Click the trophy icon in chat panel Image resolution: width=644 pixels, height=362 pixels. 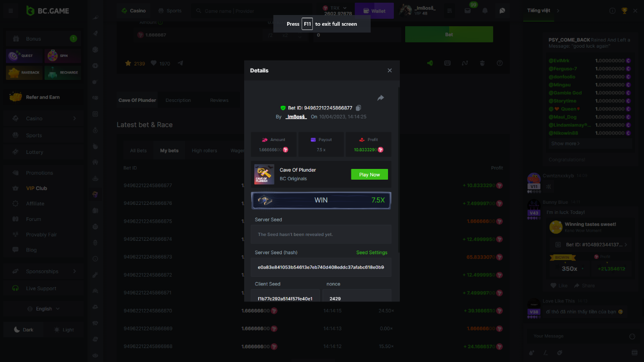tap(624, 11)
